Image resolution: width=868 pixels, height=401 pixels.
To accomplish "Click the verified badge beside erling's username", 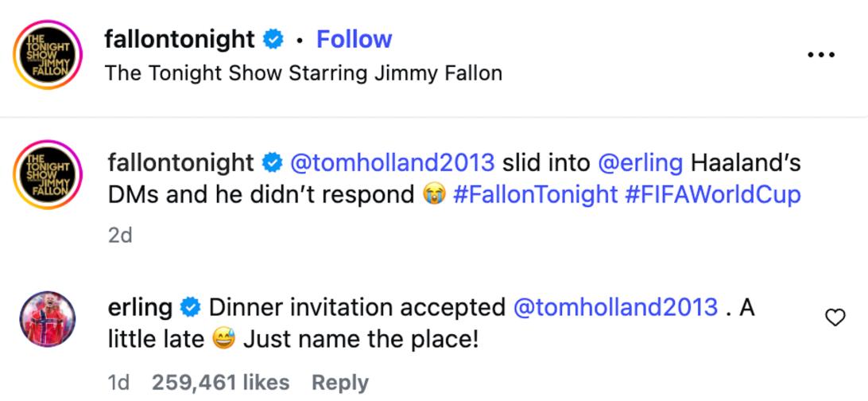I will point(191,307).
